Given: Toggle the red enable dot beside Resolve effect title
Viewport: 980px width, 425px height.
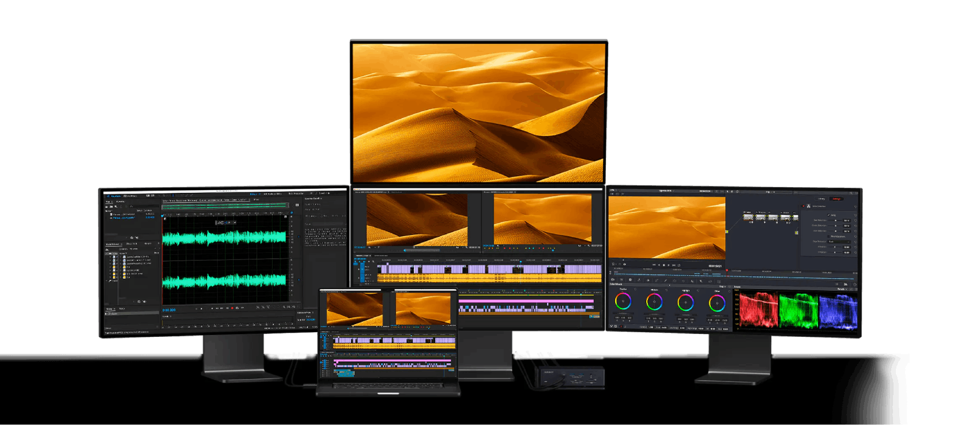Looking at the screenshot, I should [804, 206].
